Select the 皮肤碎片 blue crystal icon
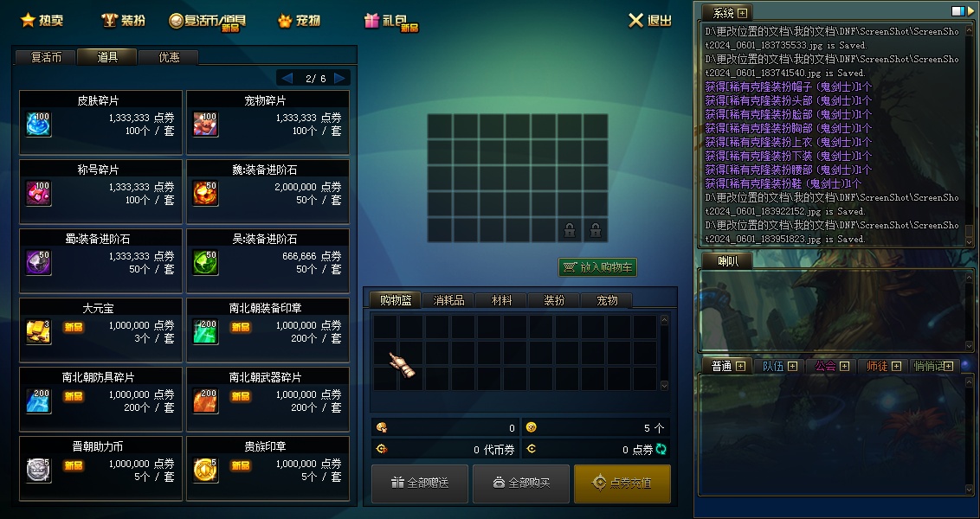This screenshot has width=980, height=519. 39,125
